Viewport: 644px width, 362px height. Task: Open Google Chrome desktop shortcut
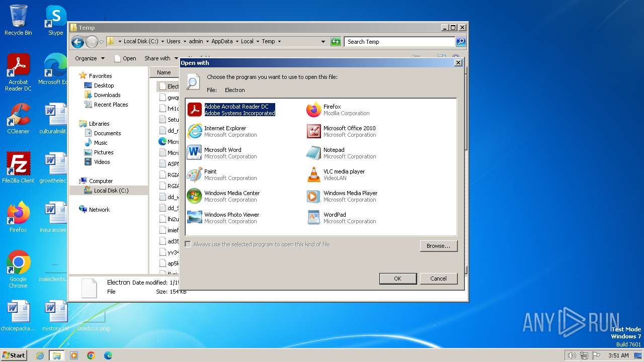[x=18, y=269]
